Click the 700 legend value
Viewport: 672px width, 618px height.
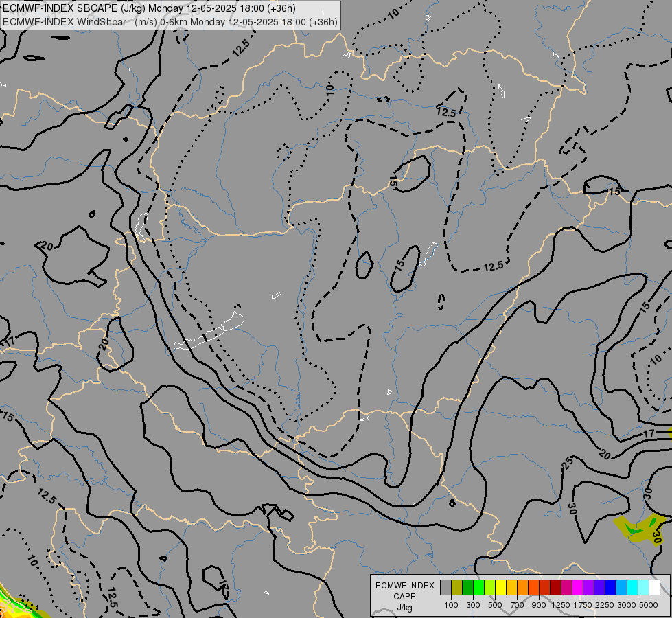[x=518, y=605]
